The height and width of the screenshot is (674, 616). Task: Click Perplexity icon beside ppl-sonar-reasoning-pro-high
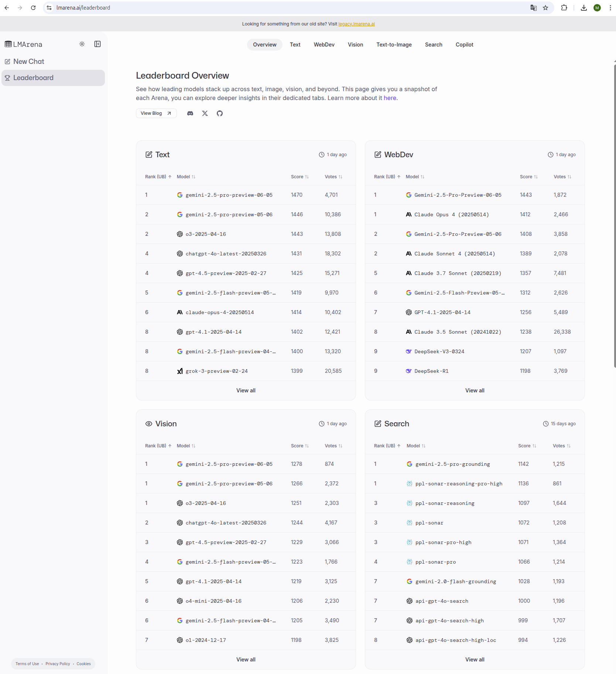pyautogui.click(x=410, y=484)
